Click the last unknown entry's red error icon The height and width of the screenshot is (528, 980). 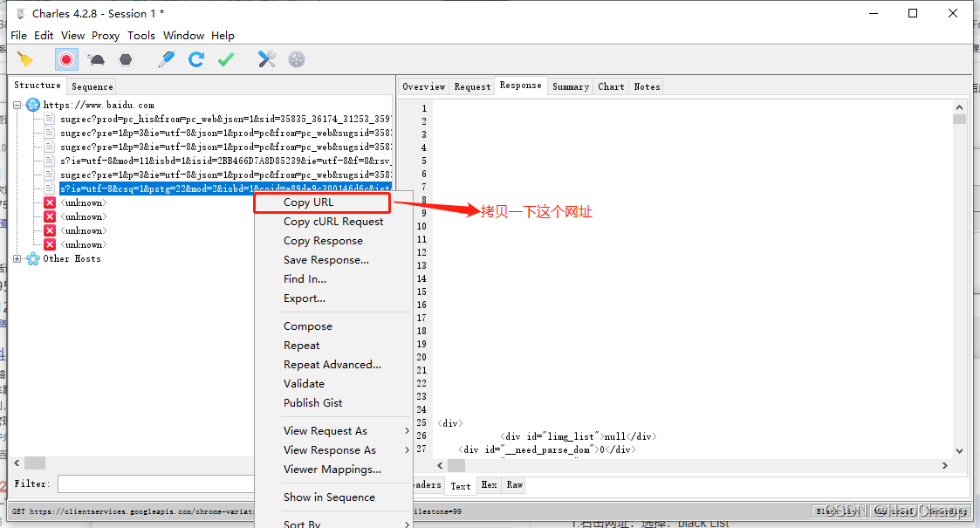pos(50,244)
